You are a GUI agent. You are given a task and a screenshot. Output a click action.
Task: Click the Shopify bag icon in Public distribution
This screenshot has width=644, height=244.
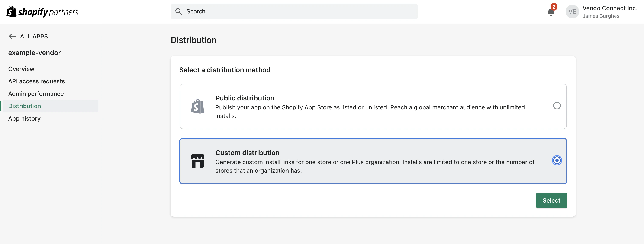click(197, 106)
